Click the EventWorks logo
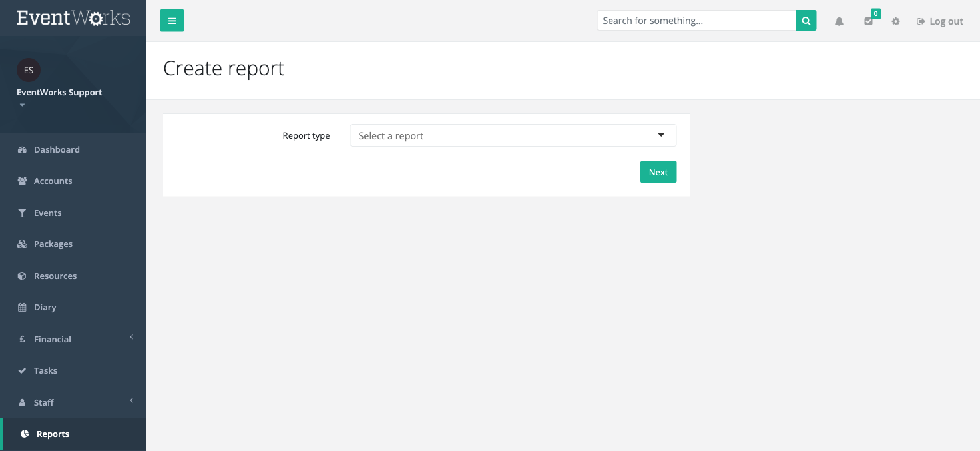Screen dimensions: 980x451 [x=73, y=18]
